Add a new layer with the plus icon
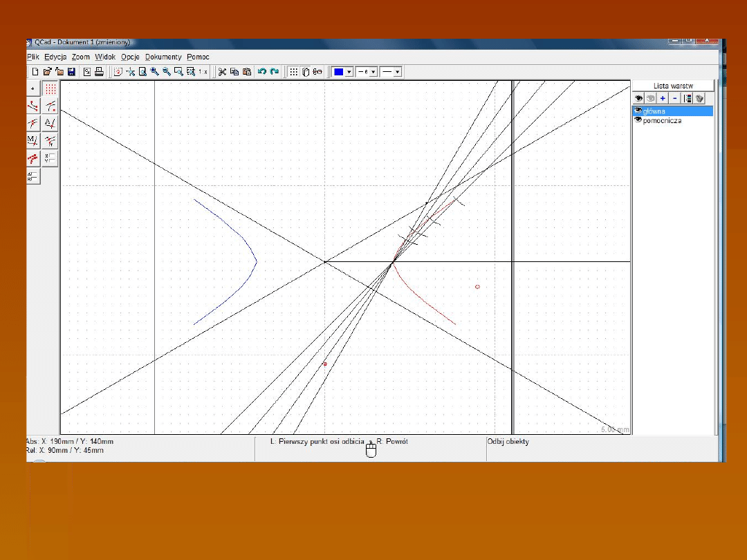Viewport: 747px width, 560px height. point(663,98)
